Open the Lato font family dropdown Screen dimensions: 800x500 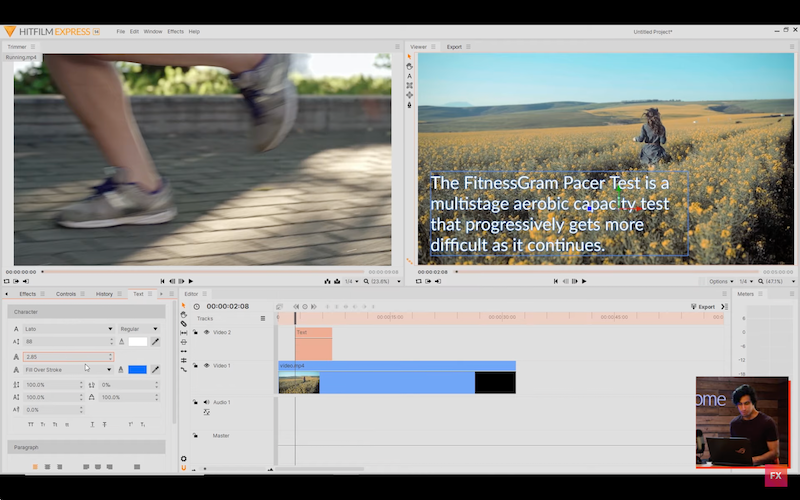pos(68,329)
